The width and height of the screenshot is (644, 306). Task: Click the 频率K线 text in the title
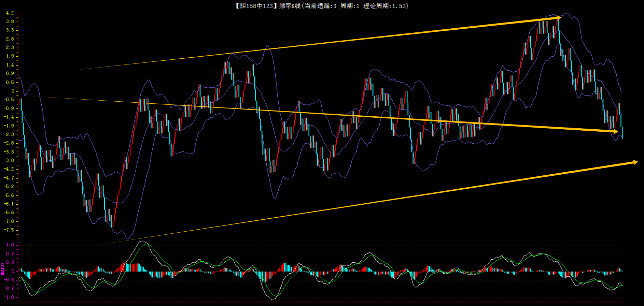pyautogui.click(x=289, y=6)
